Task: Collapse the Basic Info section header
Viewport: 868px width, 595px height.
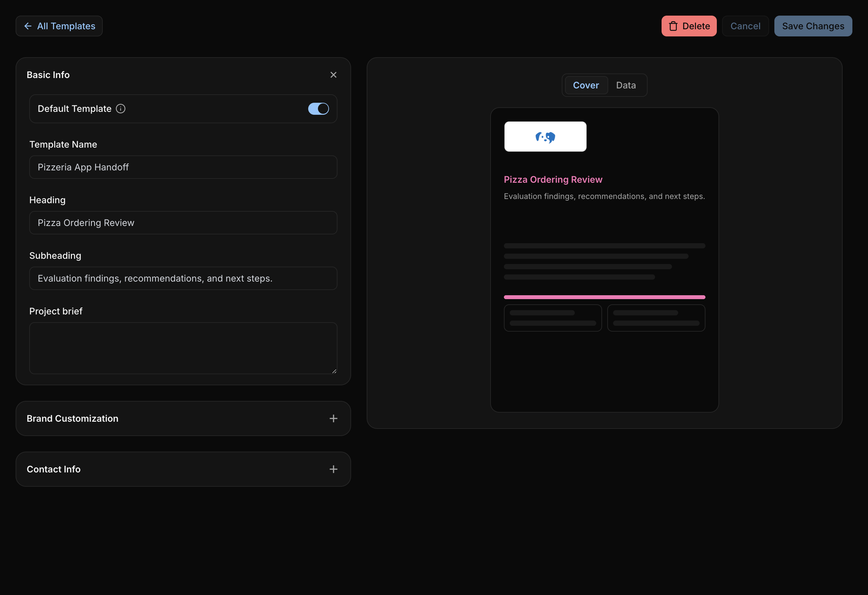Action: 183,75
